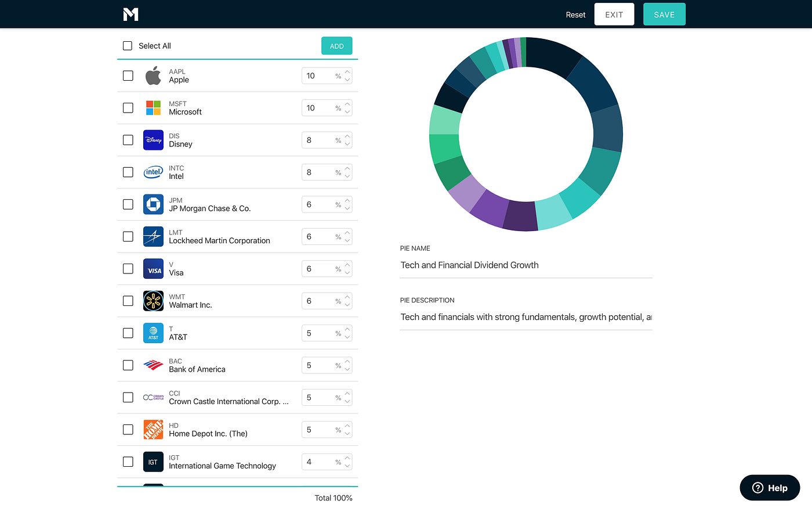Increase AT&T percentage with up arrow

[x=347, y=330]
